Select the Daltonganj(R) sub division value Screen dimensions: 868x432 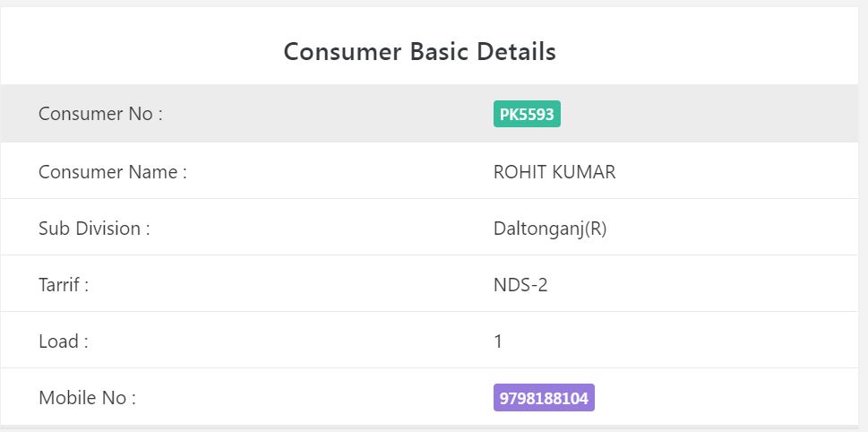click(550, 229)
